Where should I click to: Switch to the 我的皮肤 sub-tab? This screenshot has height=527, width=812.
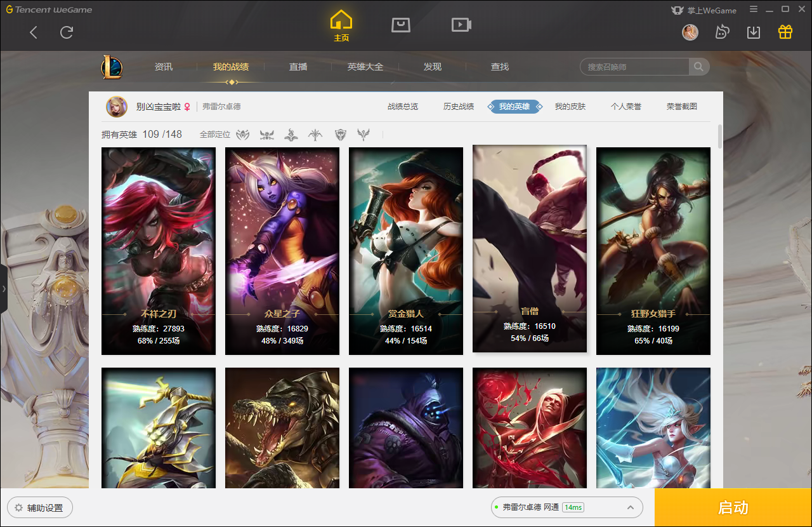(x=570, y=107)
